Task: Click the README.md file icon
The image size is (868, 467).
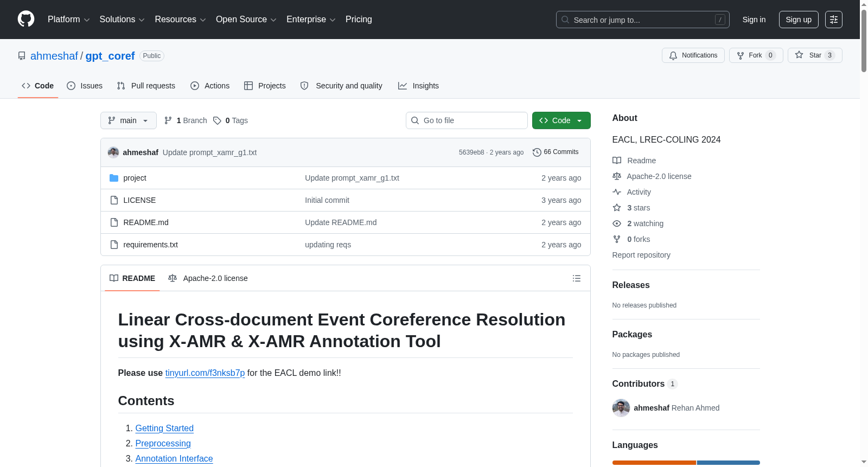Action: coord(114,222)
